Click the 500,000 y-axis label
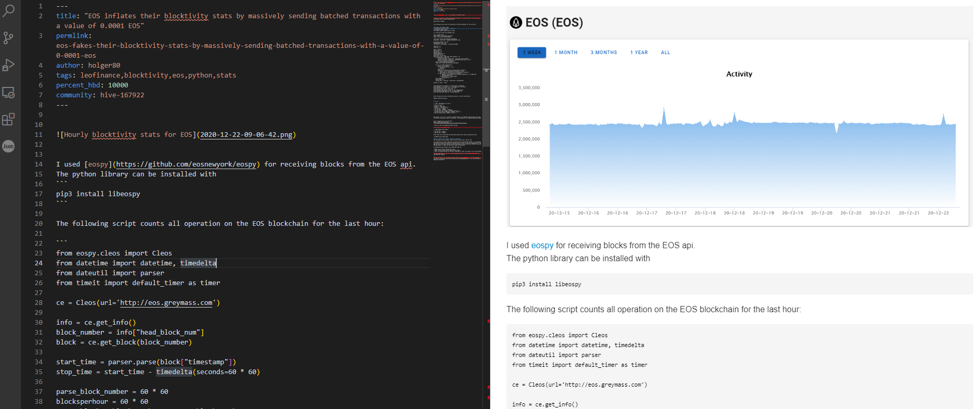 [x=531, y=190]
